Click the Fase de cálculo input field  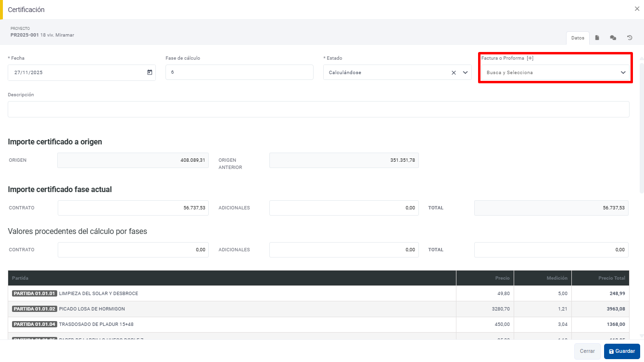(x=239, y=73)
